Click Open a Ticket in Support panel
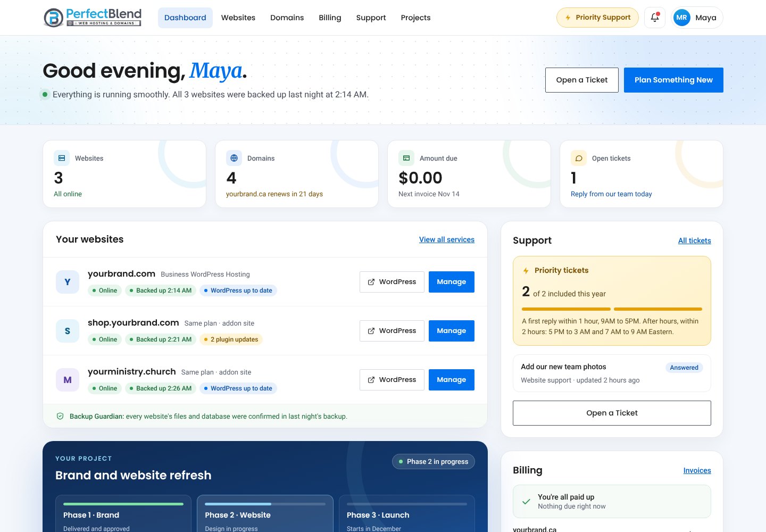 (x=612, y=413)
